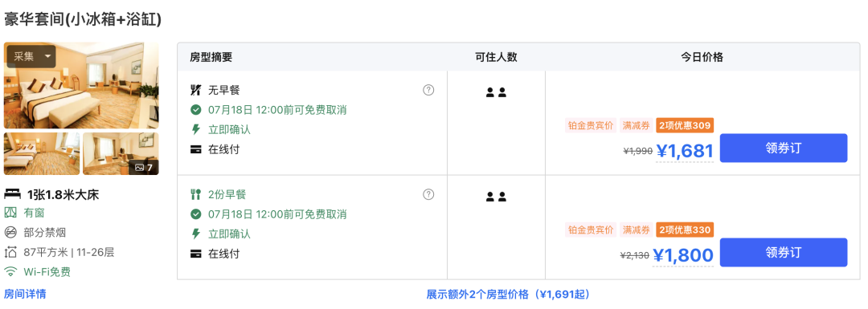868x309 pixels.
Task: Click the room area icon by 87平方米
Action: pyautogui.click(x=10, y=253)
